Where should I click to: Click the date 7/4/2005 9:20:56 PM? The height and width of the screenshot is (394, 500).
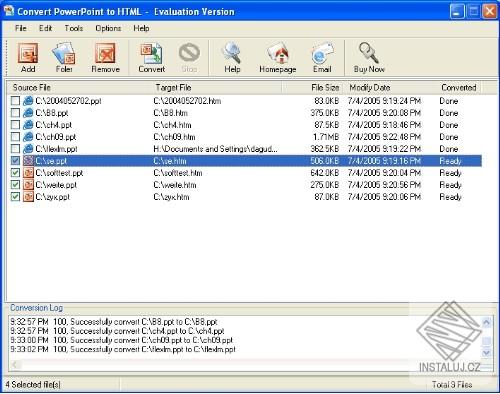click(384, 185)
